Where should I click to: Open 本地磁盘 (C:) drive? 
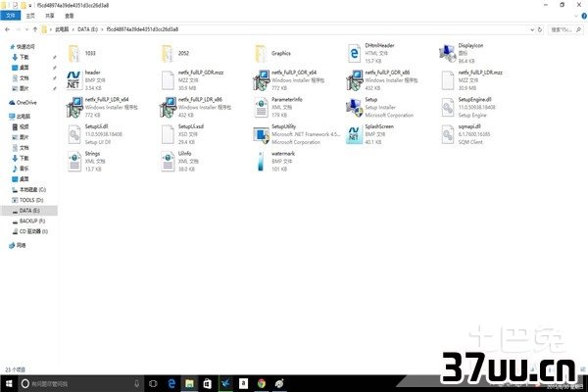coord(33,189)
